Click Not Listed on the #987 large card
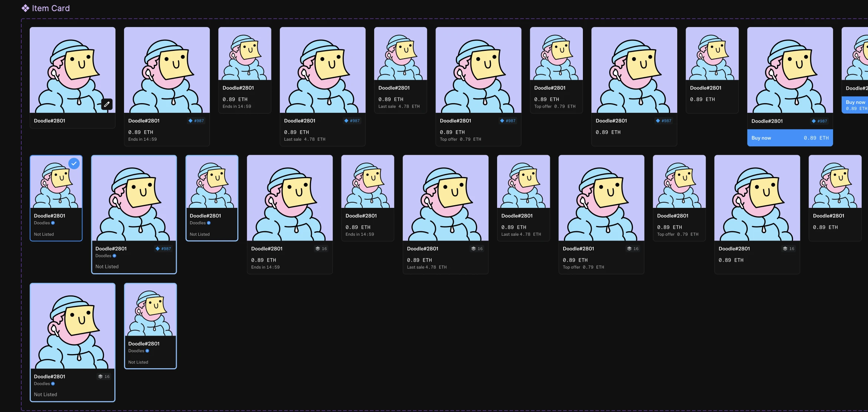The height and width of the screenshot is (412, 868). coord(107,267)
